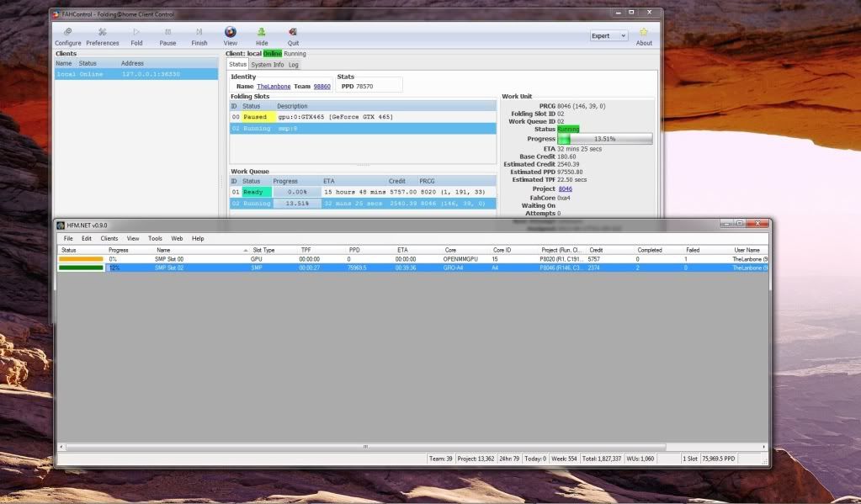Open the Clients menu in HFM.NET
The image size is (861, 504).
tap(109, 238)
